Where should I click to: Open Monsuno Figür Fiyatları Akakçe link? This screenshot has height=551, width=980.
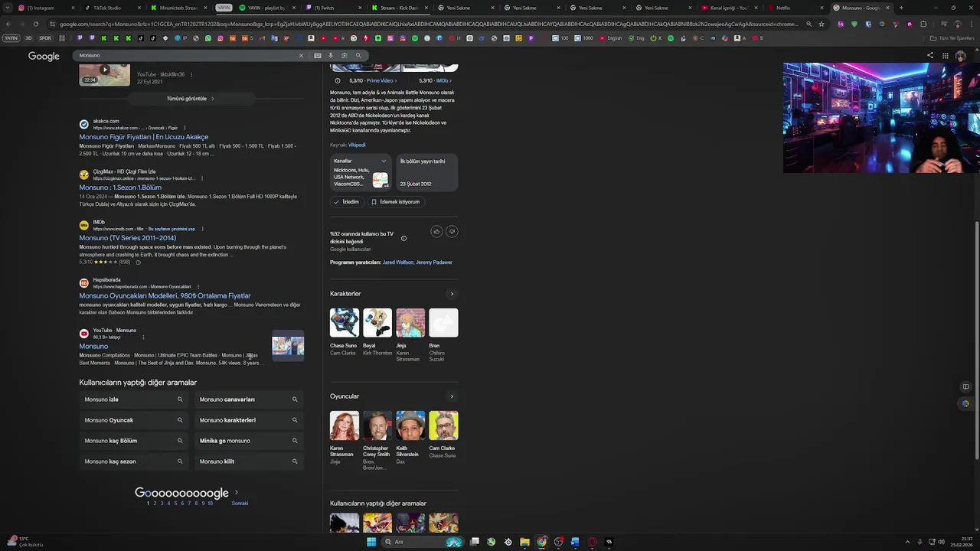pyautogui.click(x=144, y=137)
